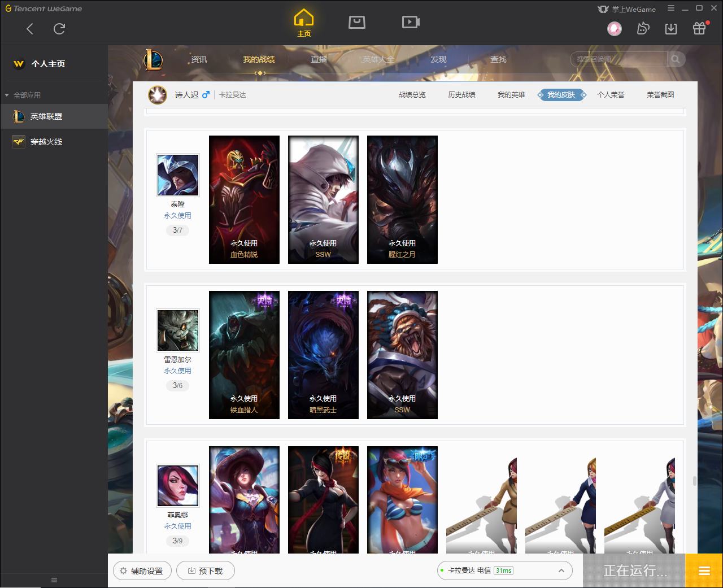
Task: Click the 泰隆 champion portrait
Action: pos(178,175)
